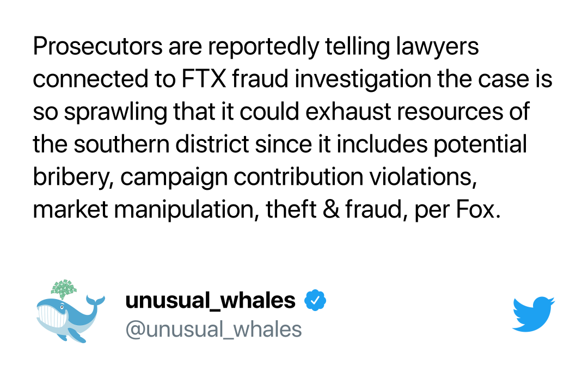Screen dimensions: 588x385
Task: Click the phrase 'campaign contribution'
Action: coord(242,177)
